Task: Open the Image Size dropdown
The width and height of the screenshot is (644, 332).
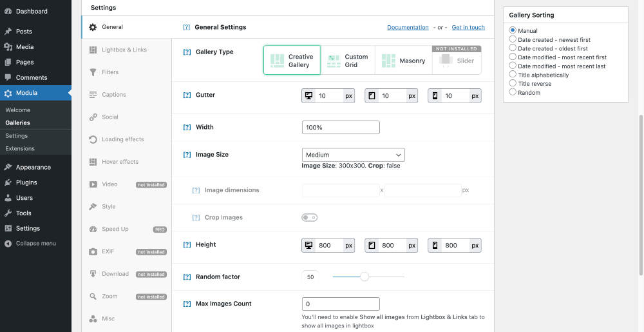Action: [353, 155]
